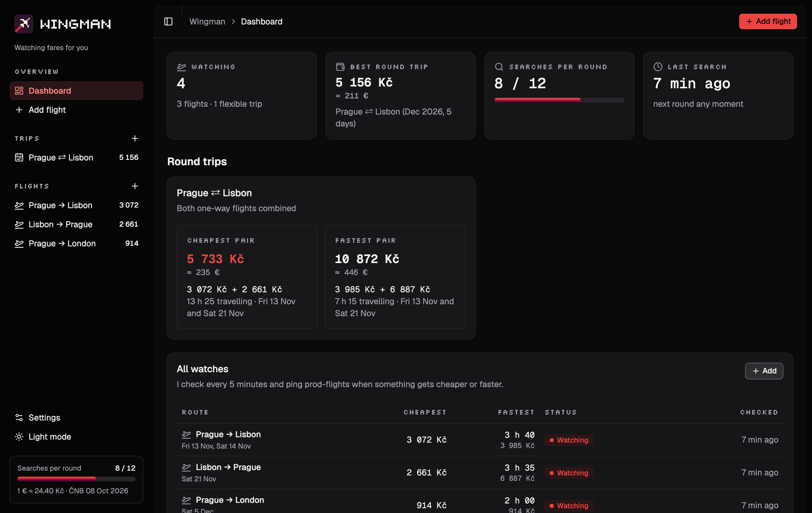Click the Settings sliders icon
The width and height of the screenshot is (812, 513).
pyautogui.click(x=19, y=418)
